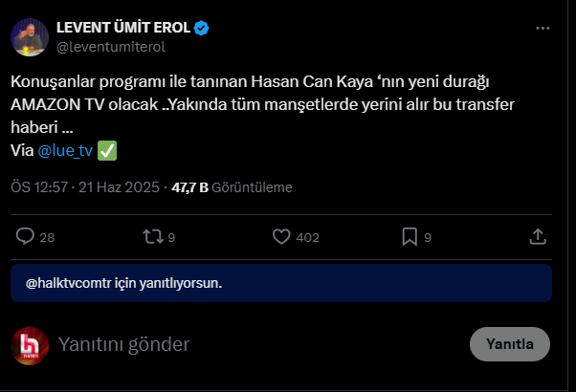The width and height of the screenshot is (576, 392).
Task: Click the 402 likes count
Action: (307, 237)
